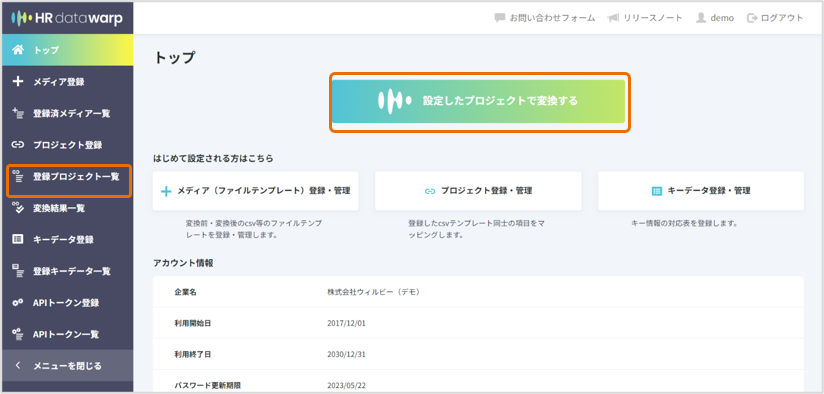Click the list icon beside 登録済メディア一覧
The image size is (824, 394).
[18, 113]
